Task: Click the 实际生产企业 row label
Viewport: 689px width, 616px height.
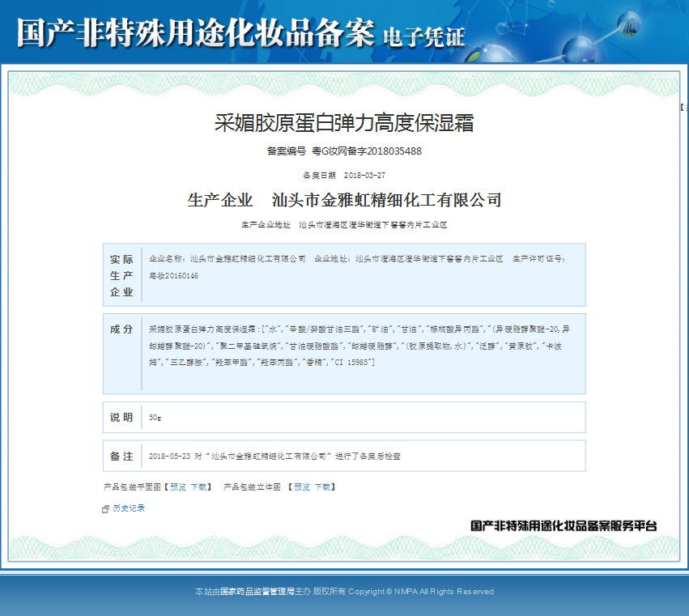Action: pos(121,275)
